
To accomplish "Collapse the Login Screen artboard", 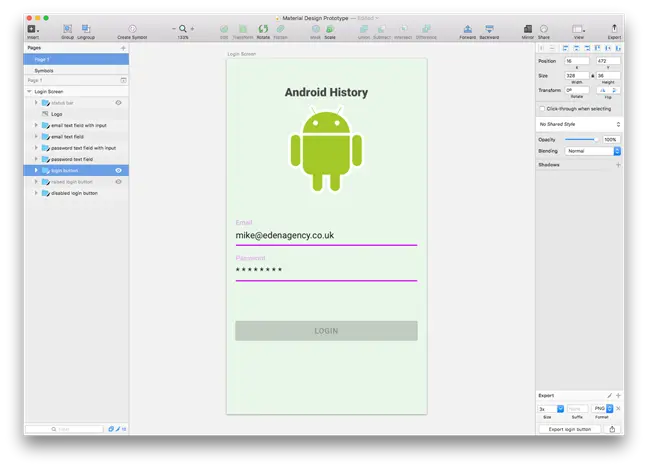I will pos(29,91).
